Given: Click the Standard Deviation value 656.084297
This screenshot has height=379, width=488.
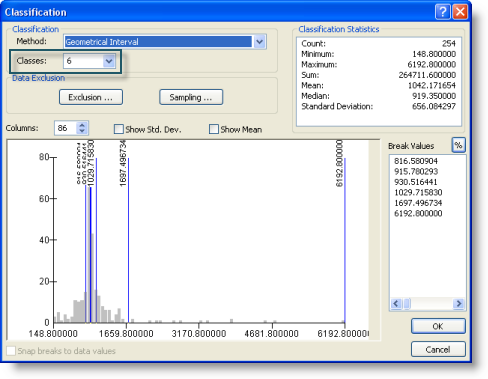Looking at the screenshot, I should [x=434, y=106].
